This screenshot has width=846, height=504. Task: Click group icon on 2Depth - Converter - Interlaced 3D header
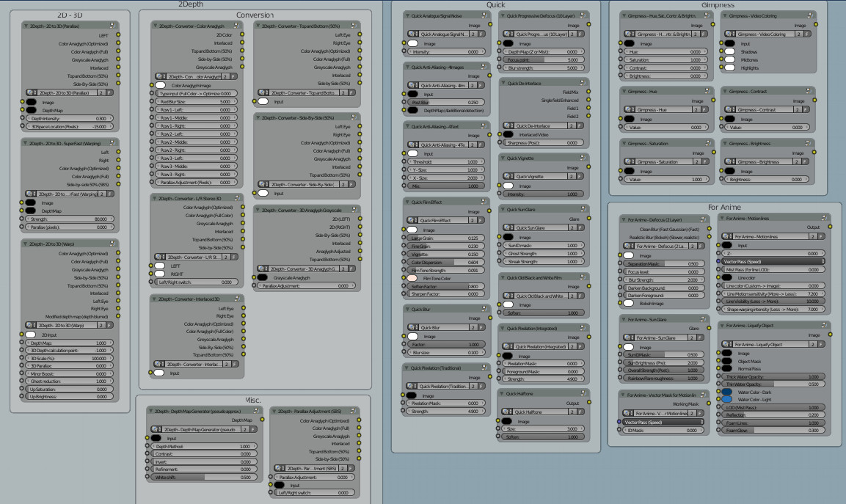(x=238, y=299)
